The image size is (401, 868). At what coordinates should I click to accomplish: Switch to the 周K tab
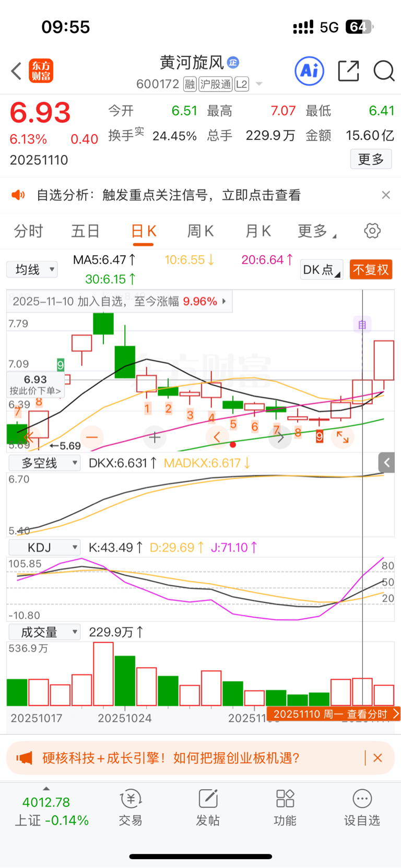pyautogui.click(x=200, y=231)
